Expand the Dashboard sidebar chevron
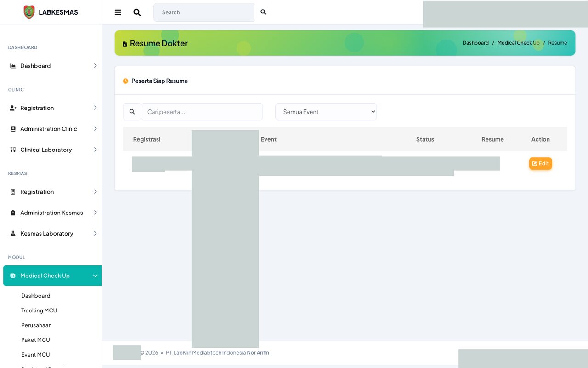Viewport: 588px width, 368px height. tap(95, 66)
